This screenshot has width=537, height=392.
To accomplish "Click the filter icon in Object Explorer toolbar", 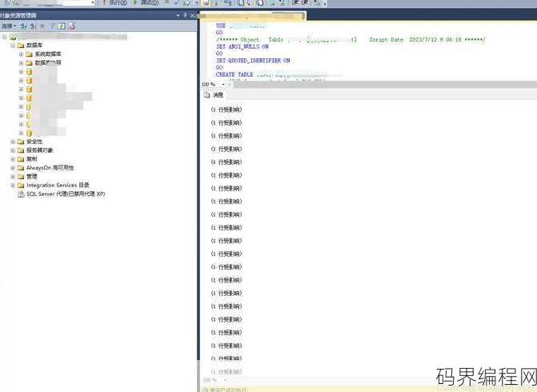I will click(x=53, y=26).
